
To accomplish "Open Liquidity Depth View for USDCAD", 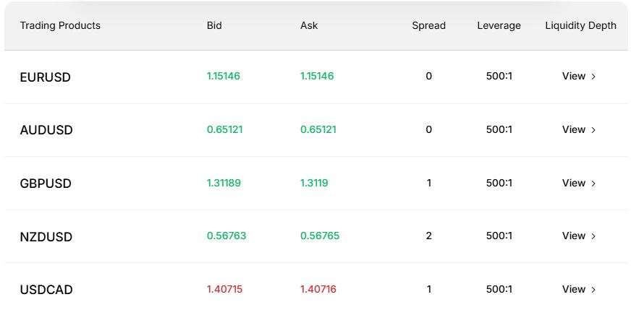I will tap(579, 289).
